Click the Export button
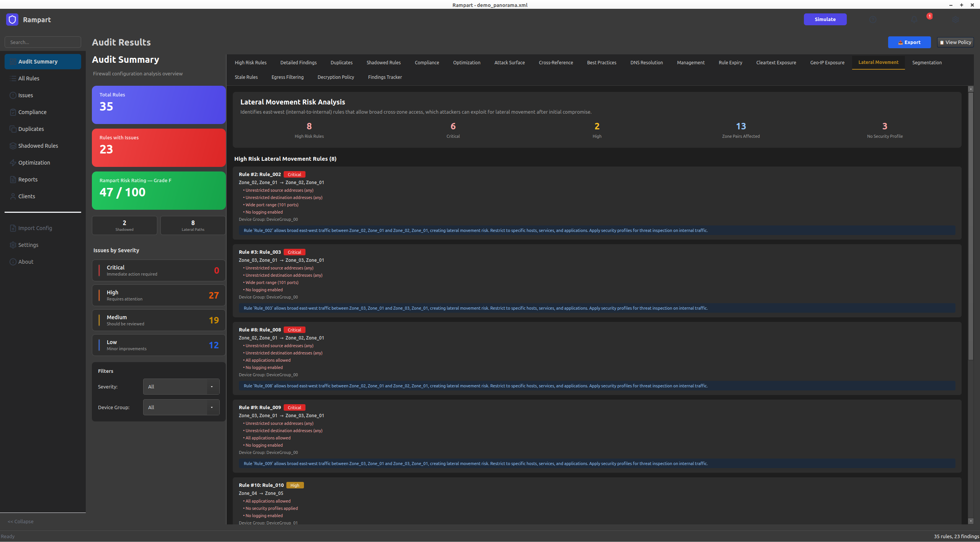980x542 pixels. pyautogui.click(x=909, y=42)
